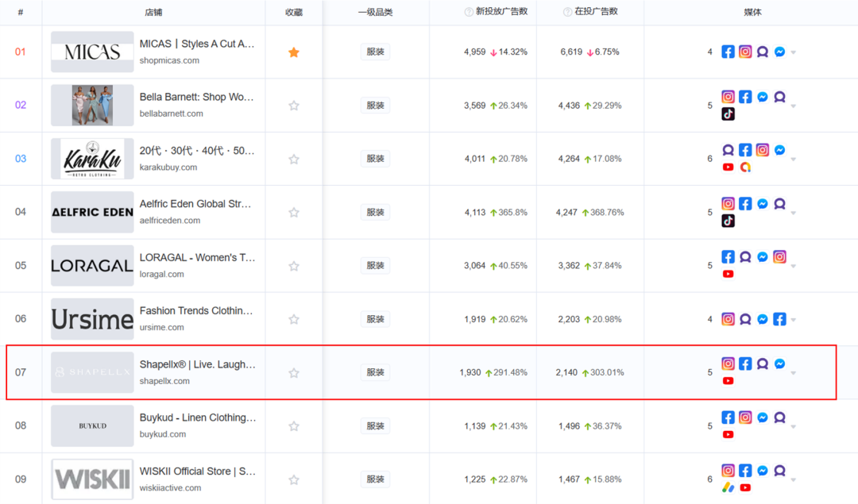Viewport: 858px width, 504px height.
Task: Click the 媒体 column header
Action: click(752, 12)
